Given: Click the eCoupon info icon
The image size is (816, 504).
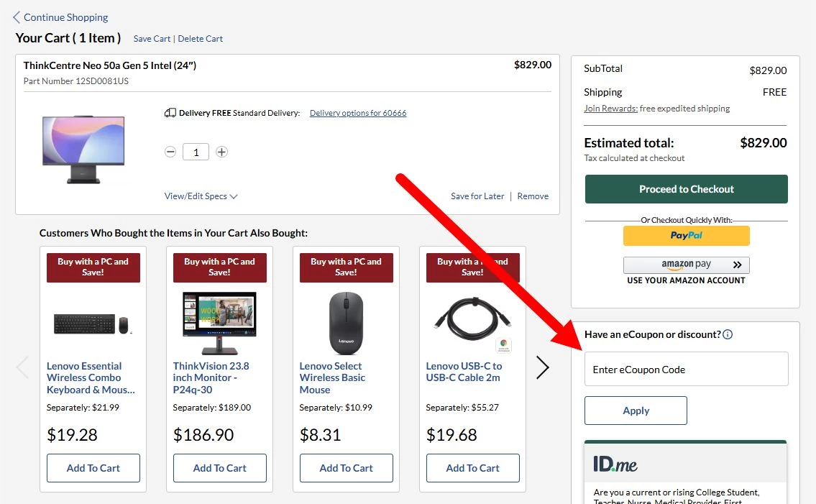Looking at the screenshot, I should (x=728, y=334).
